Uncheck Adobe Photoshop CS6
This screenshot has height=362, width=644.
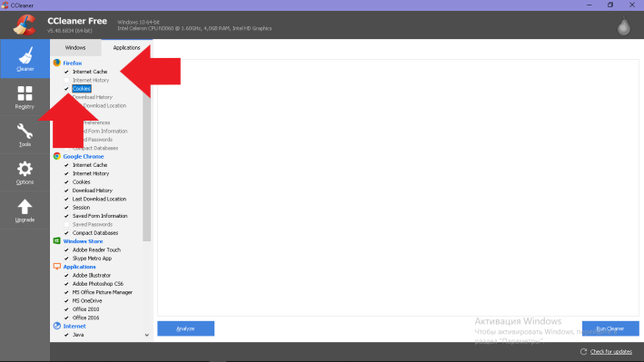66,284
